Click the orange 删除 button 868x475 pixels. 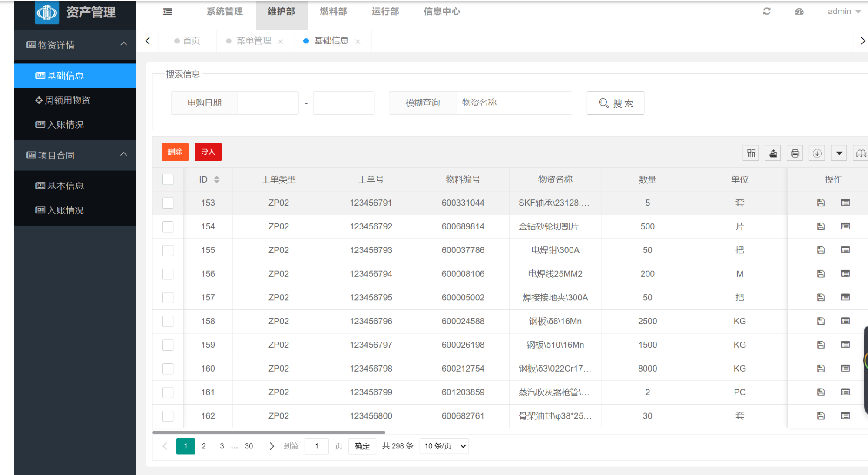(x=175, y=152)
